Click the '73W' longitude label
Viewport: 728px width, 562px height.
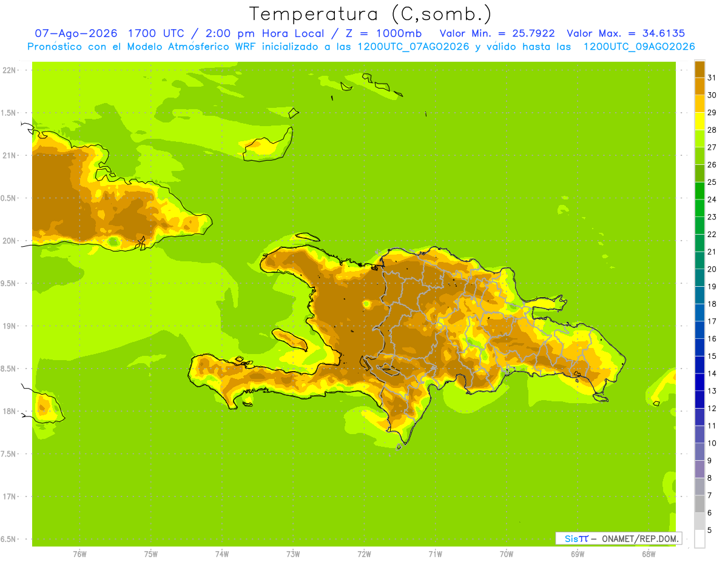coord(293,554)
